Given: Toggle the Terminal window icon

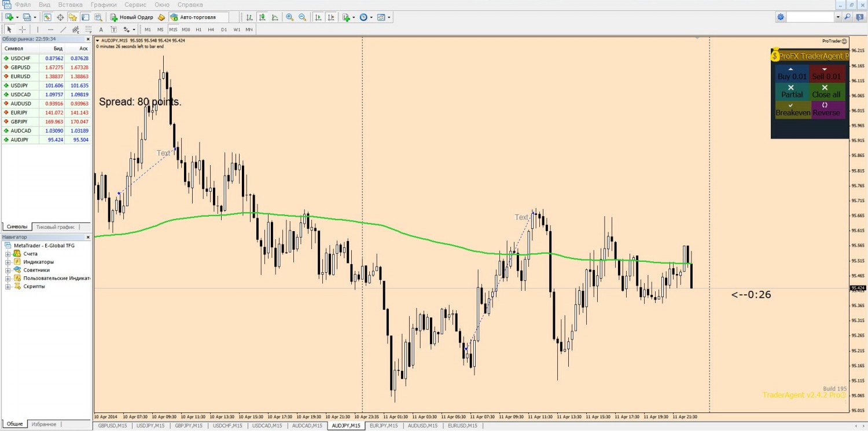Looking at the screenshot, I should point(86,17).
